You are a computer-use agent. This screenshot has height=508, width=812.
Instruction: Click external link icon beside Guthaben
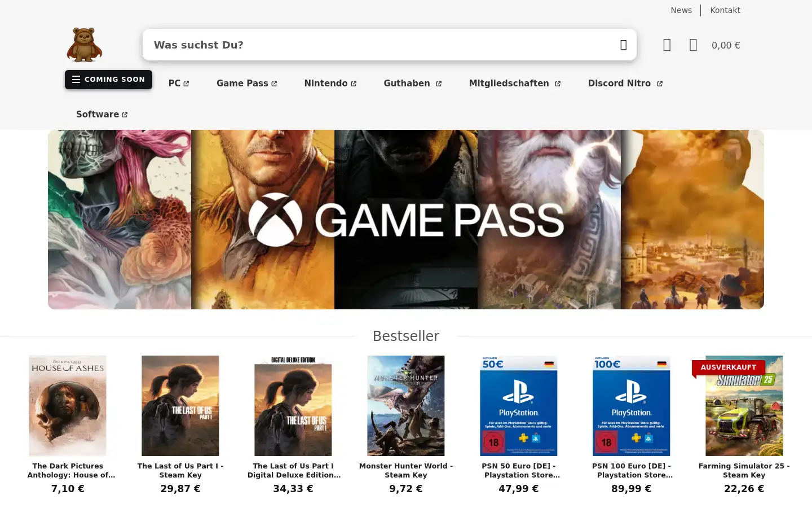click(x=439, y=84)
